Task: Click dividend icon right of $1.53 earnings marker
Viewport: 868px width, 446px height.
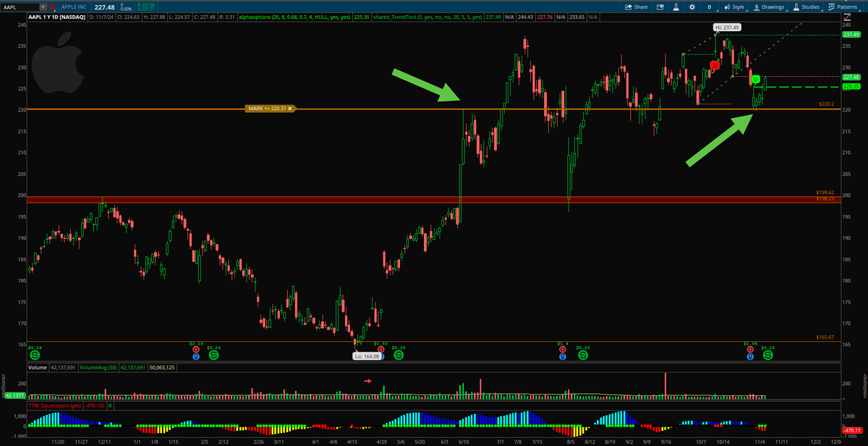Action: (398, 355)
